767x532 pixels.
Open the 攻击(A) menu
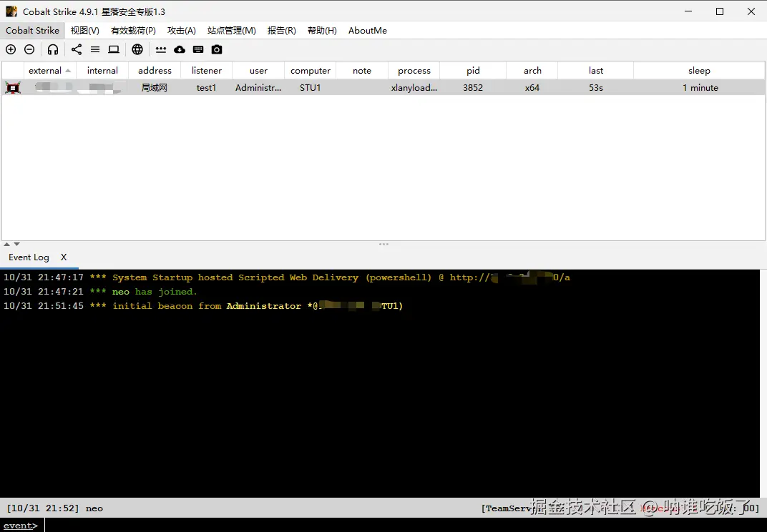tap(182, 30)
